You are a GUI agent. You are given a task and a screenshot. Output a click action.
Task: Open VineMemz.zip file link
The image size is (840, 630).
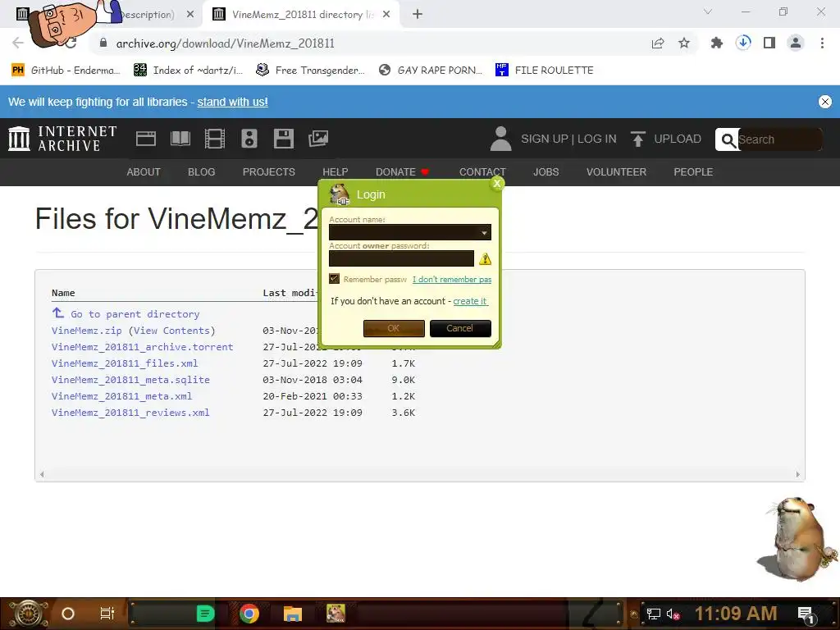(87, 331)
